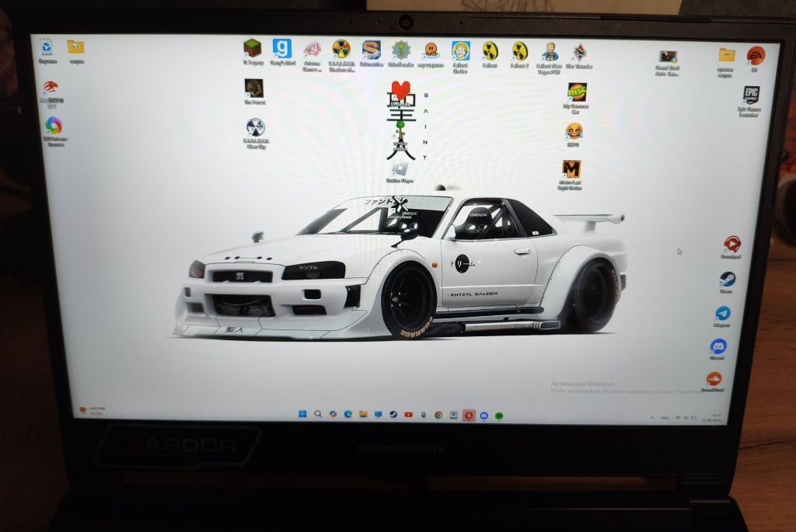Viewport: 796px width, 532px height.
Task: Open the pink triangle Arizona launcher icon
Action: 312,56
